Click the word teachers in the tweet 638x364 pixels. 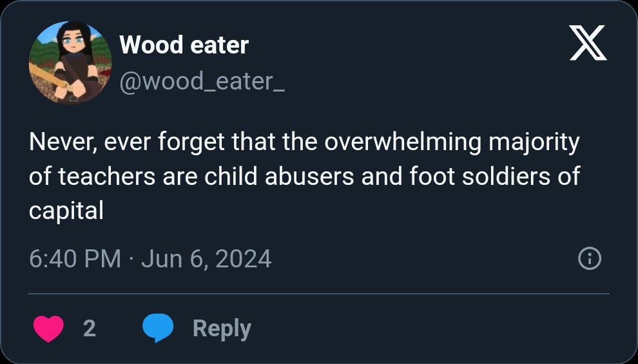coord(106,177)
